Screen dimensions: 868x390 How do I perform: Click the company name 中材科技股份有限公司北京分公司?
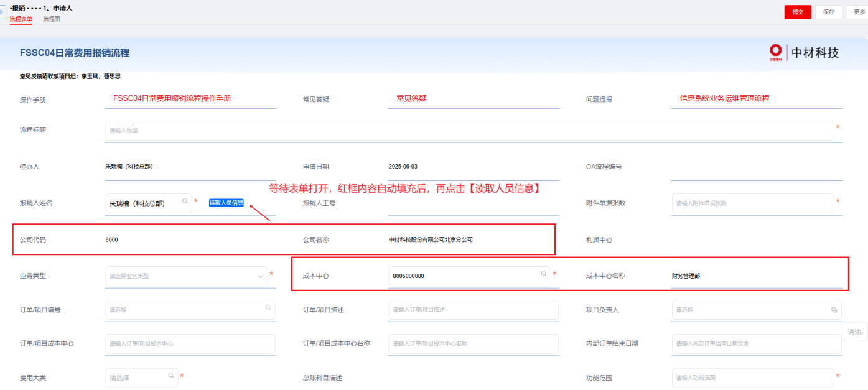coord(431,240)
